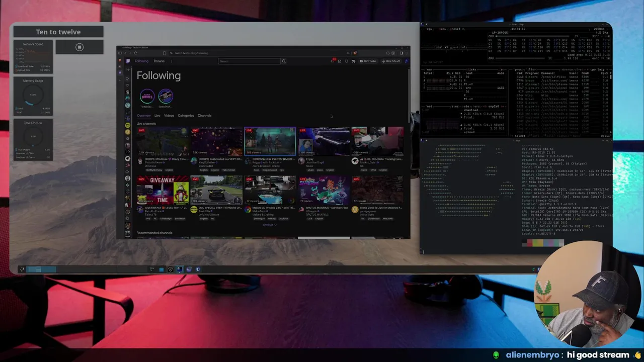Image resolution: width=644 pixels, height=362 pixels.
Task: Open the Browse nav link
Action: 159,61
